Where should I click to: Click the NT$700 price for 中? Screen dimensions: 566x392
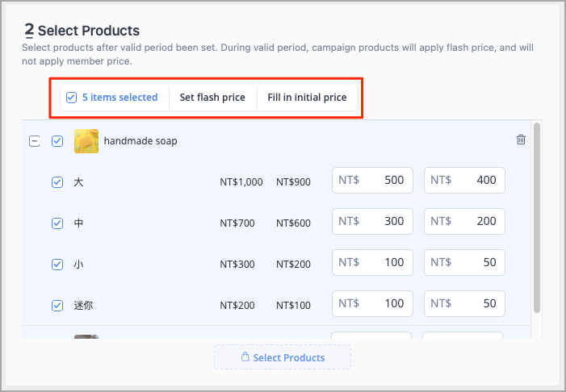click(x=237, y=223)
